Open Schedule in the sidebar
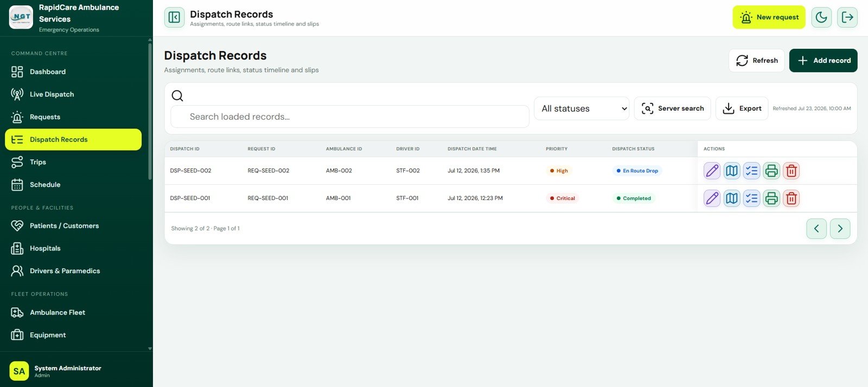Image resolution: width=868 pixels, height=387 pixels. (x=73, y=185)
